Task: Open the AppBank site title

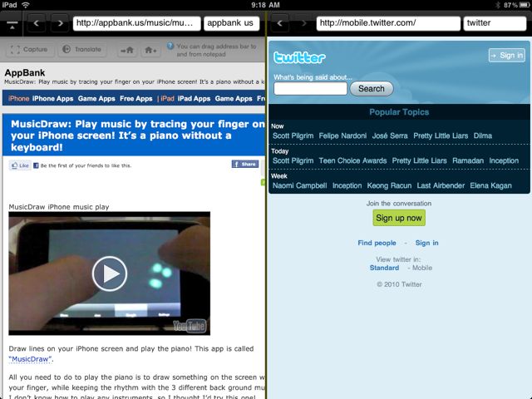Action: tap(25, 72)
